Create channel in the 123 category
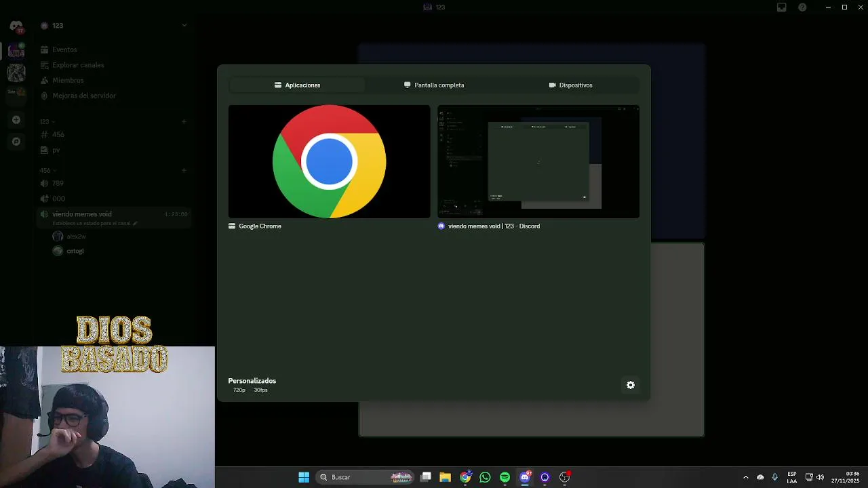The height and width of the screenshot is (488, 868). 184,122
